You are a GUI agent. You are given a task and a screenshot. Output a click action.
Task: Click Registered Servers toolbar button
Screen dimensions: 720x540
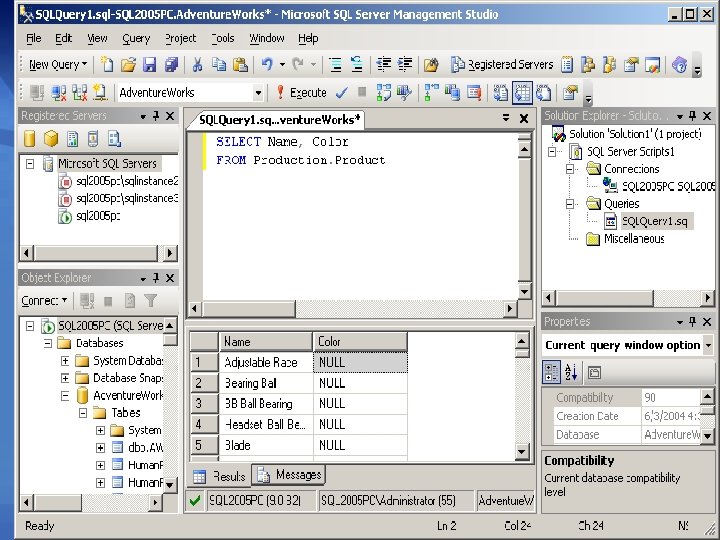(x=501, y=65)
